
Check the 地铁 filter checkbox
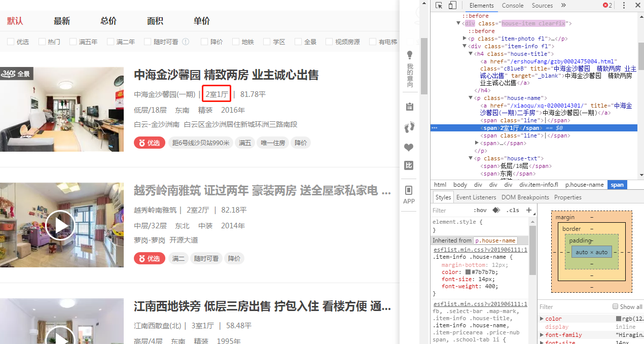tap(236, 42)
